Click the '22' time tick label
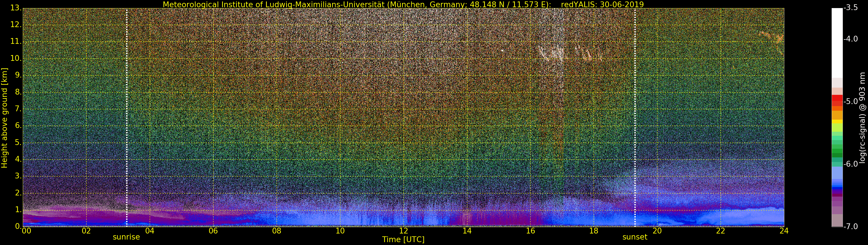This screenshot has height=245, width=868. pyautogui.click(x=720, y=231)
